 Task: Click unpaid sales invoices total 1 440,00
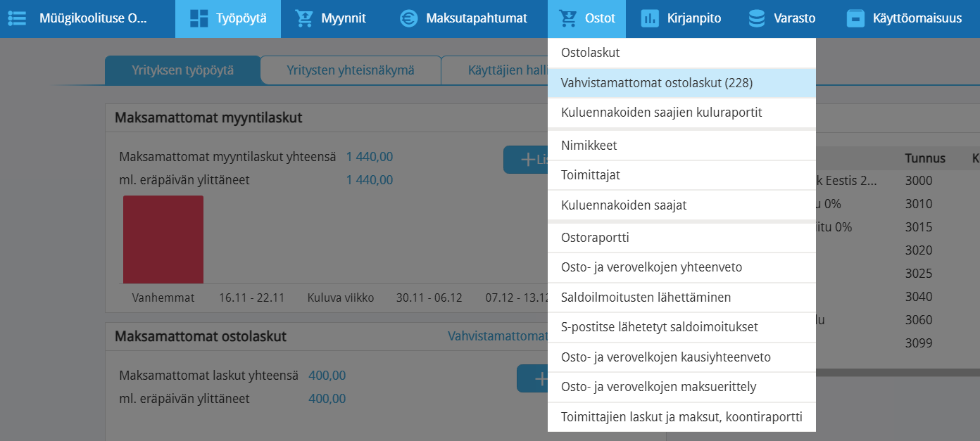(370, 157)
